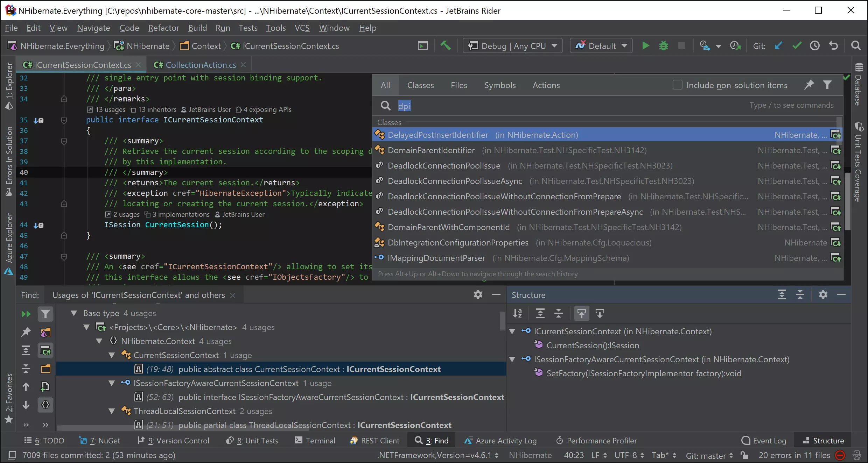
Task: Open the Navigate menu
Action: tap(93, 28)
